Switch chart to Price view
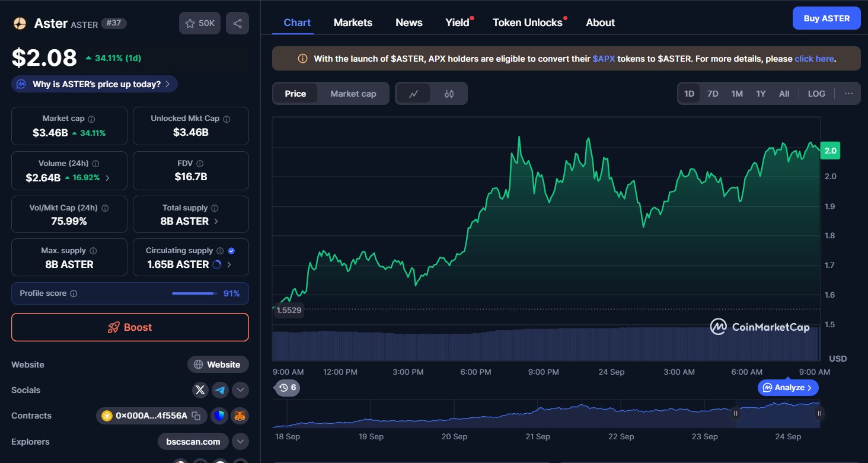 [295, 94]
